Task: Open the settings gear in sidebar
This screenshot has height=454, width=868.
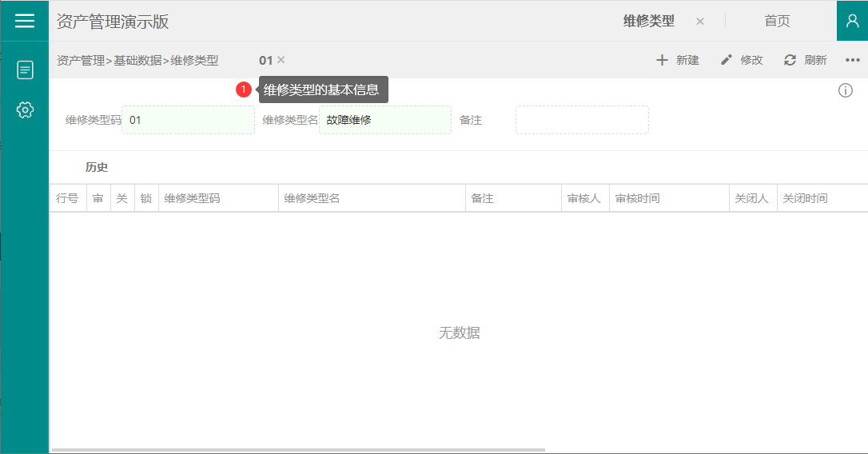Action: pos(25,110)
